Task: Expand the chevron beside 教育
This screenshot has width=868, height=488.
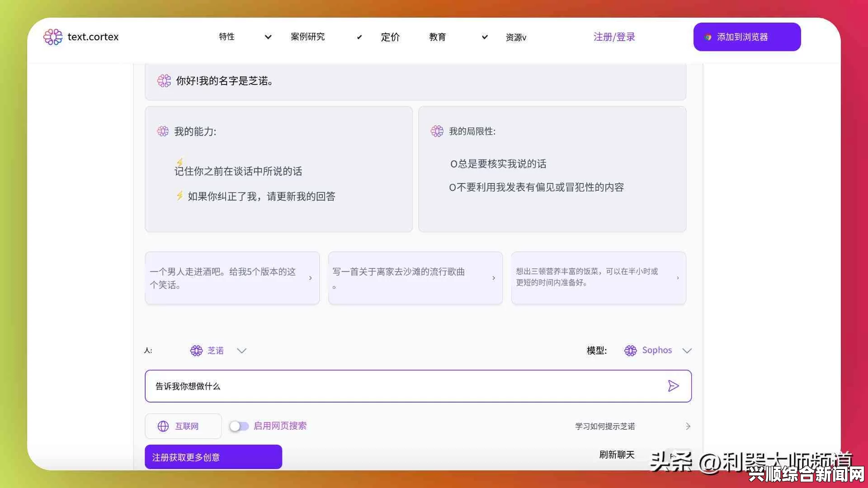Action: click(x=485, y=37)
